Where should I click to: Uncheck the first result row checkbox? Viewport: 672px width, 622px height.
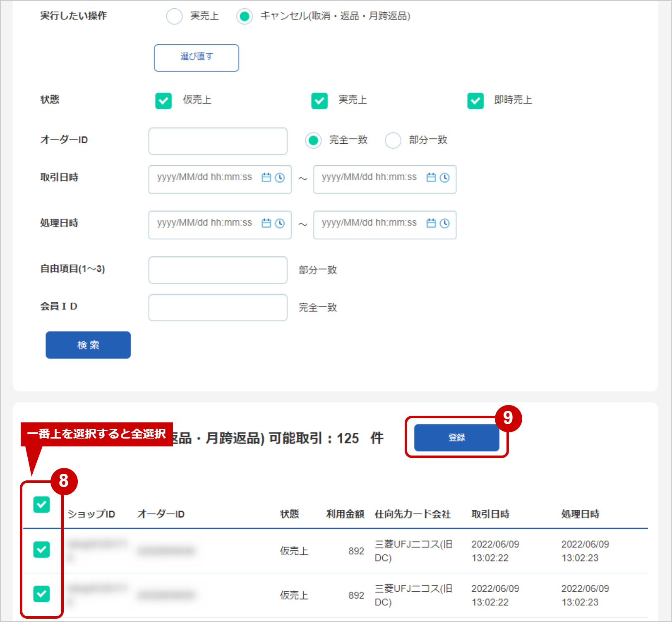(x=41, y=550)
